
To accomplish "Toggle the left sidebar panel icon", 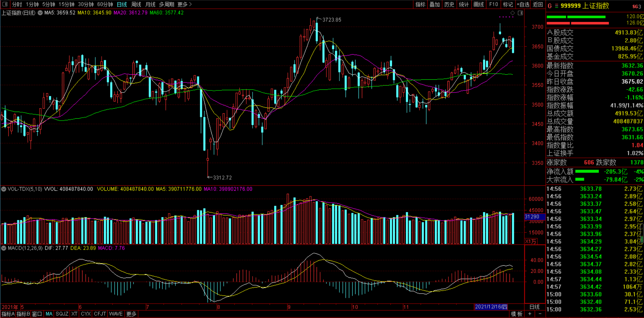I will (x=5, y=4).
